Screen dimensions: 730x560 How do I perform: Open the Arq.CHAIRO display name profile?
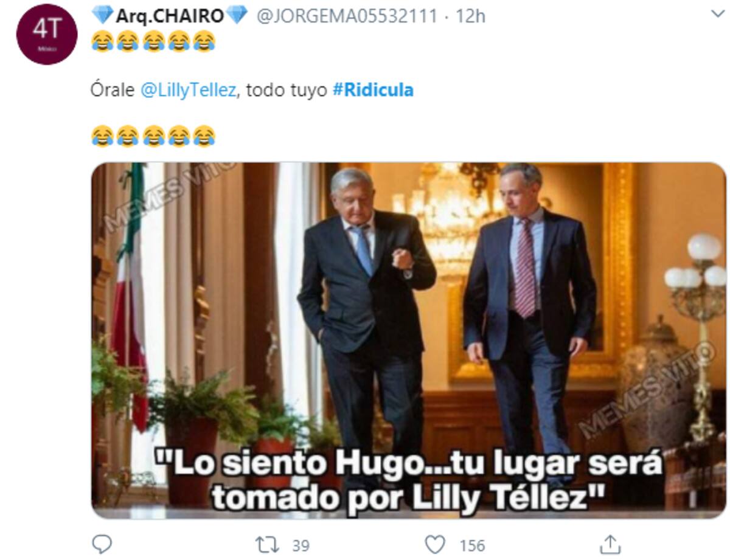coord(171,15)
